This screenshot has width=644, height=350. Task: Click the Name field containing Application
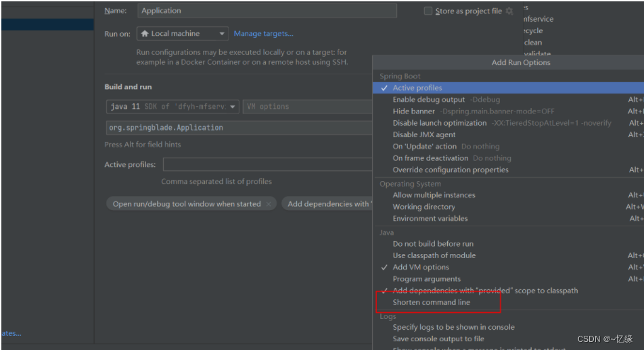coord(267,11)
